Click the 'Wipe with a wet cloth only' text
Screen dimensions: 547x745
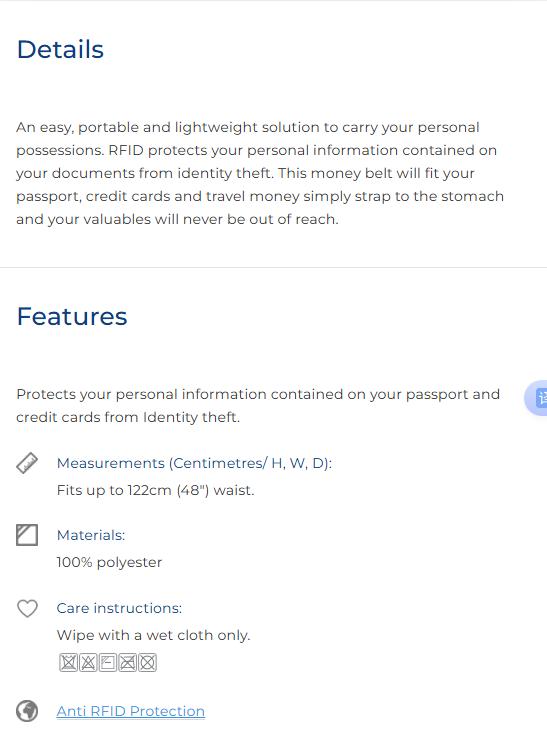pos(153,635)
